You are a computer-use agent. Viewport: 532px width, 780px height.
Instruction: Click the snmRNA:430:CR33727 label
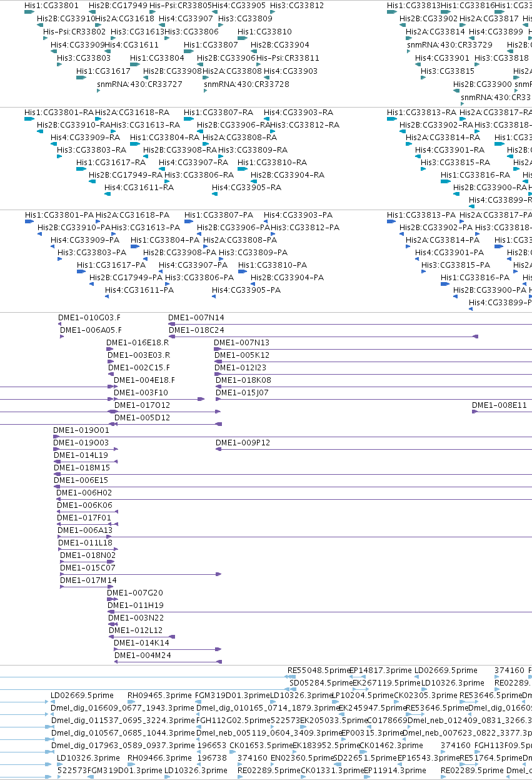coord(139,84)
